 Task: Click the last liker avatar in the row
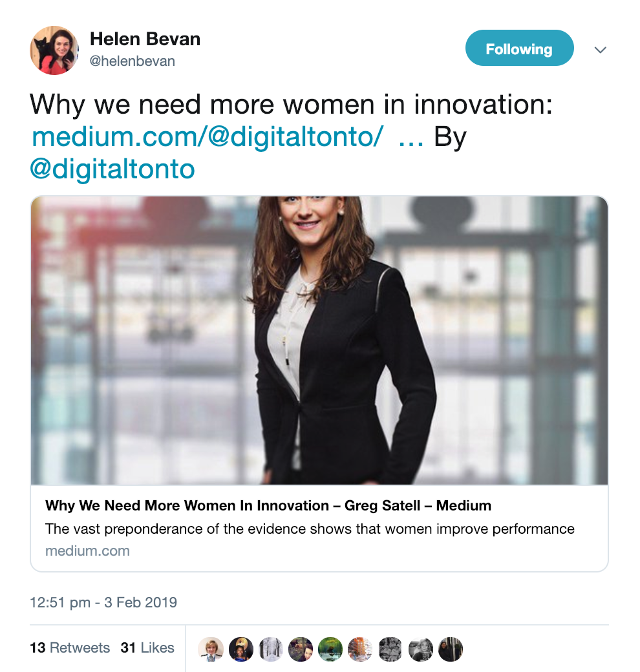click(451, 649)
